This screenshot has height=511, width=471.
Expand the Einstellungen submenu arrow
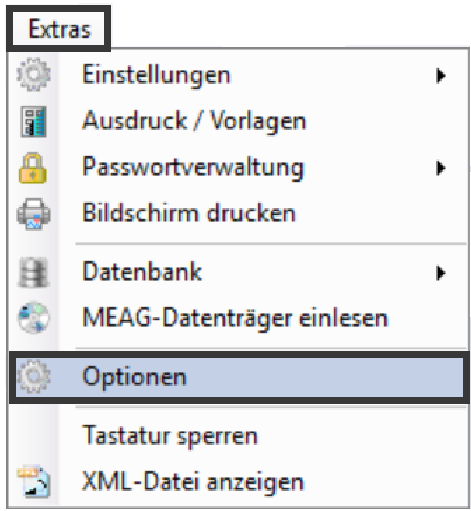pos(441,75)
